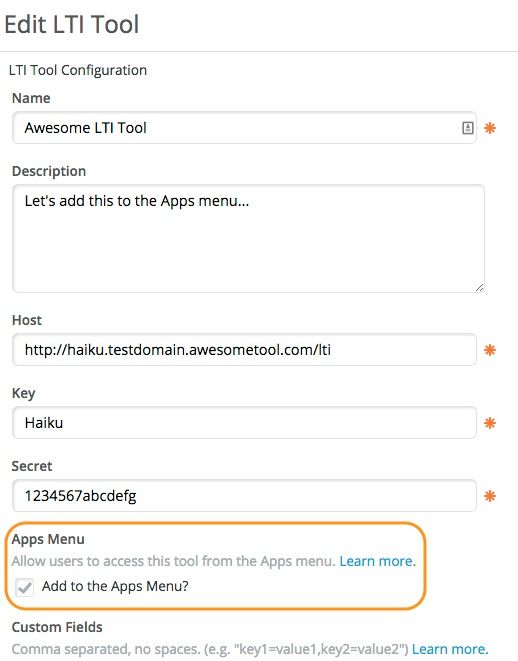Viewport: 518px width, 661px height.
Task: Click the LTI Tool Configuration label
Action: point(78,70)
